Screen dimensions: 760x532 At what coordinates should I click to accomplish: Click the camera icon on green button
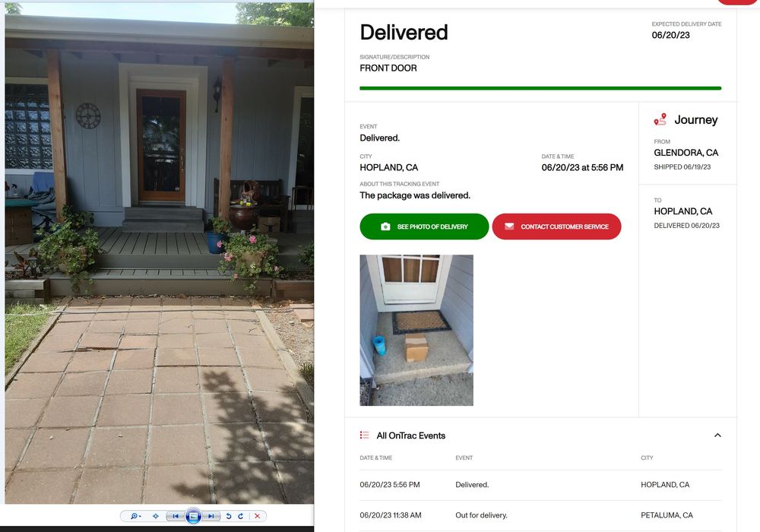385,226
